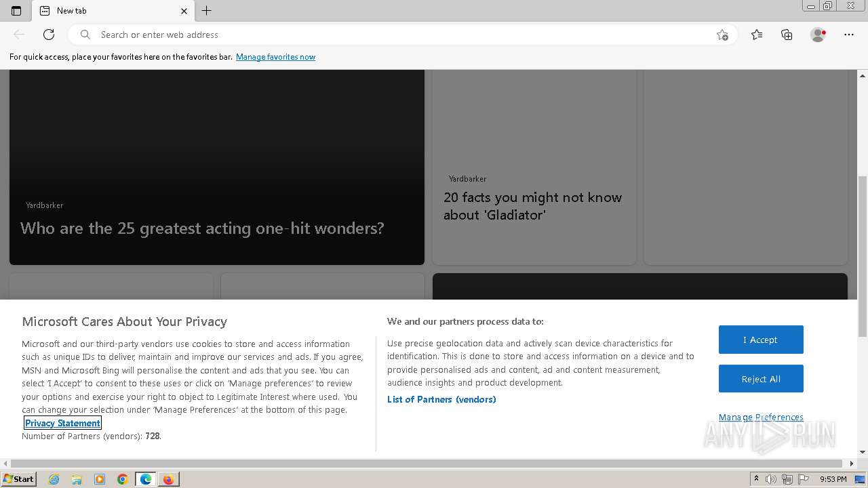Select the New tab tab
The height and width of the screenshot is (488, 868).
(113, 11)
